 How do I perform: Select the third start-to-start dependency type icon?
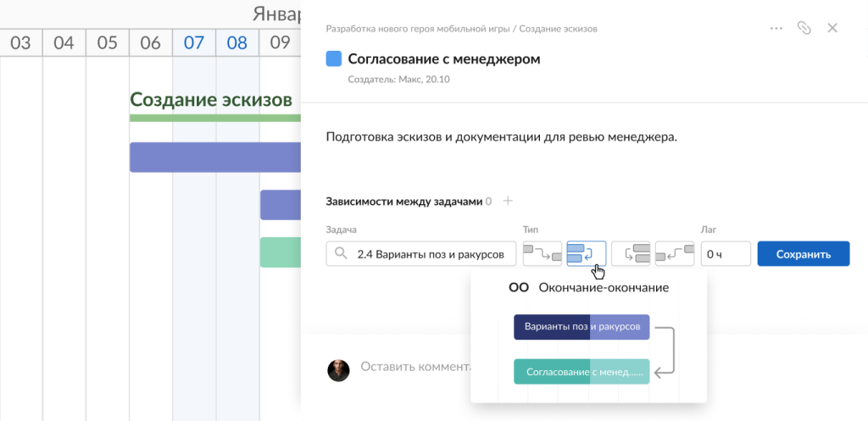[631, 253]
